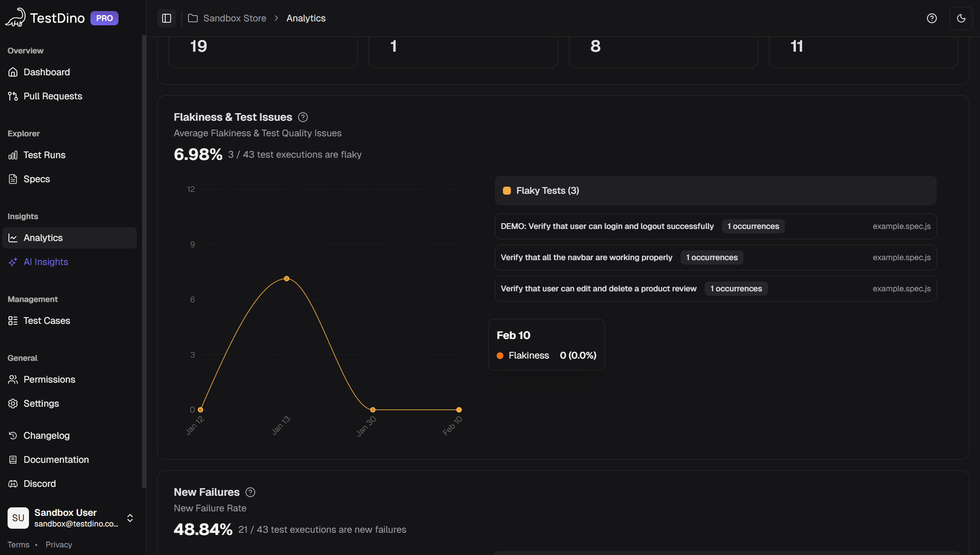Click the Sandbox Store project breadcrumb
The width and height of the screenshot is (980, 555).
(x=234, y=18)
